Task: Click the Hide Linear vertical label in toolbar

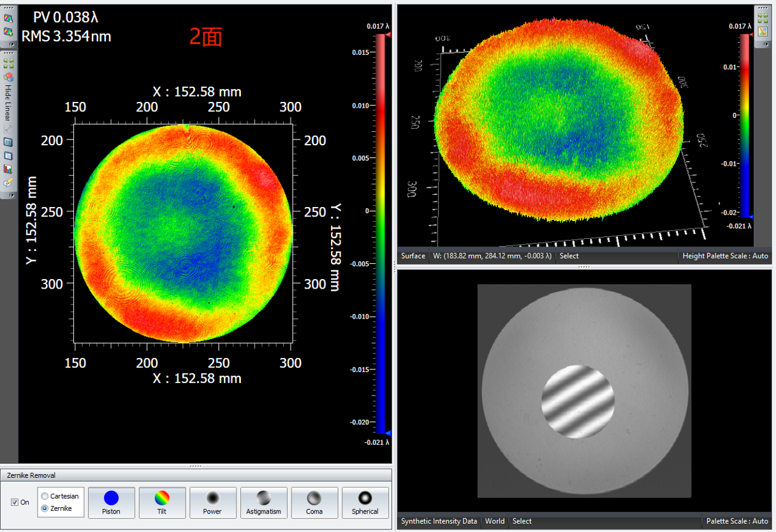Action: coord(8,103)
